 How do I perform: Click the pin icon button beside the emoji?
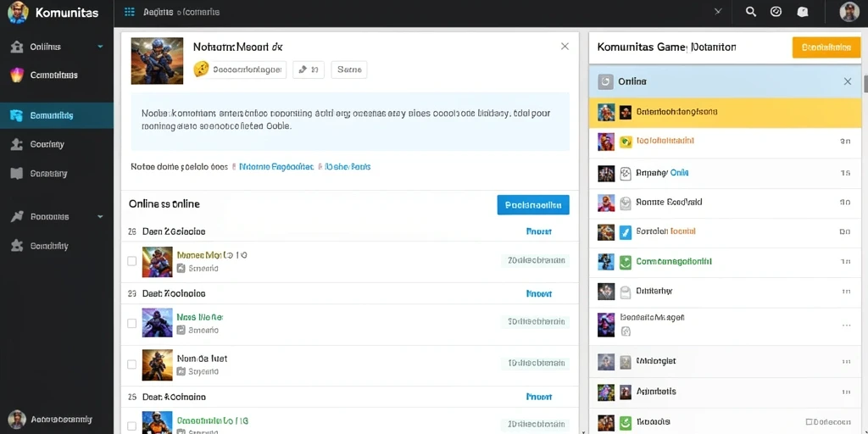coord(309,70)
